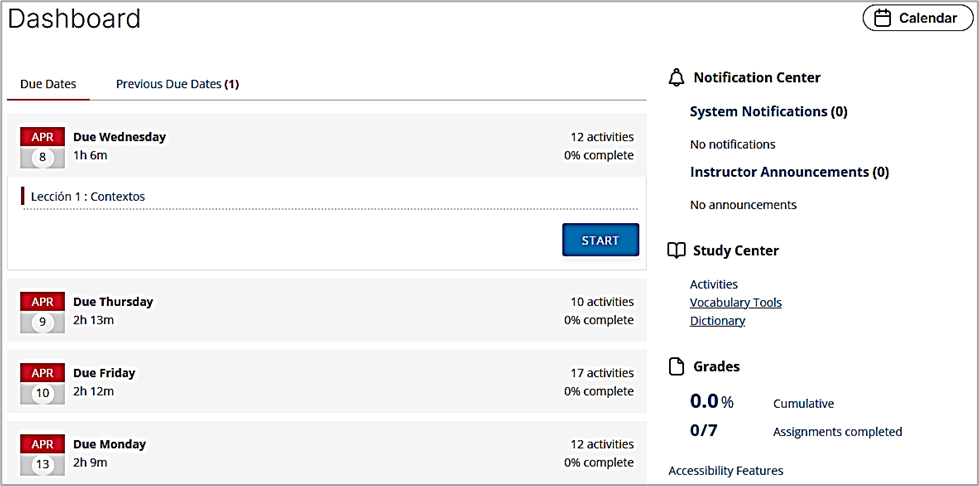Click the '10 activities' text
This screenshot has height=486, width=979.
tap(602, 302)
